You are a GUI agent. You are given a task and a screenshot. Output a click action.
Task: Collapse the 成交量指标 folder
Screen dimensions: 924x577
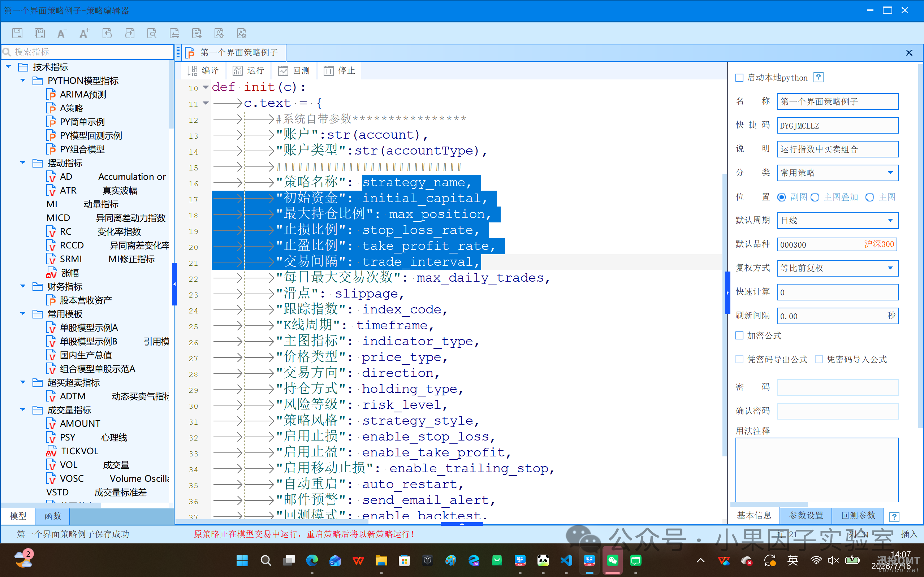click(x=22, y=410)
